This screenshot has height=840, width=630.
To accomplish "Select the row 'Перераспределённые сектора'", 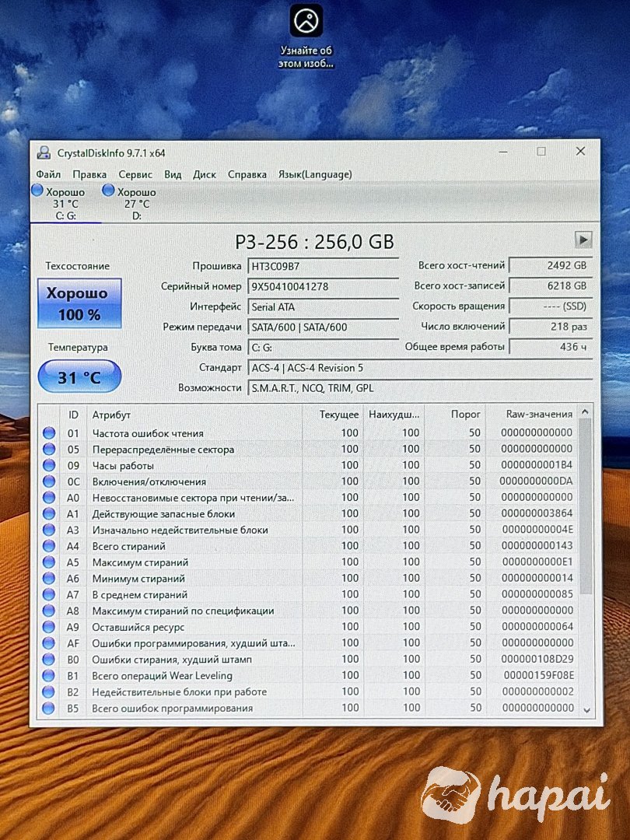I will point(308,449).
